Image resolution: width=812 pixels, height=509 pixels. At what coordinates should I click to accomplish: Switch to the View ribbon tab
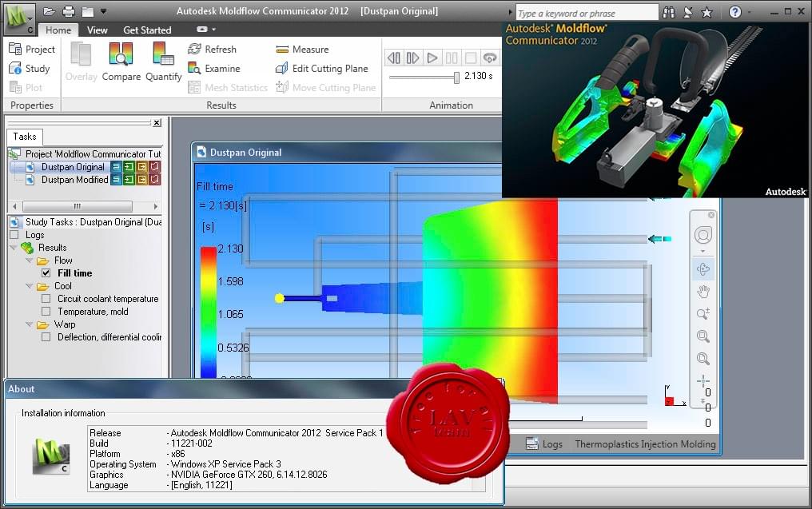click(x=98, y=30)
